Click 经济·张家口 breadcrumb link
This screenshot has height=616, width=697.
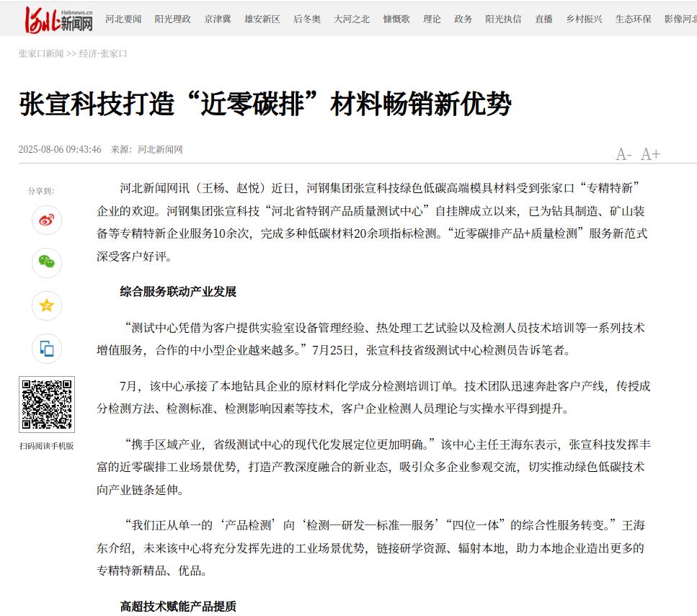[x=103, y=54]
